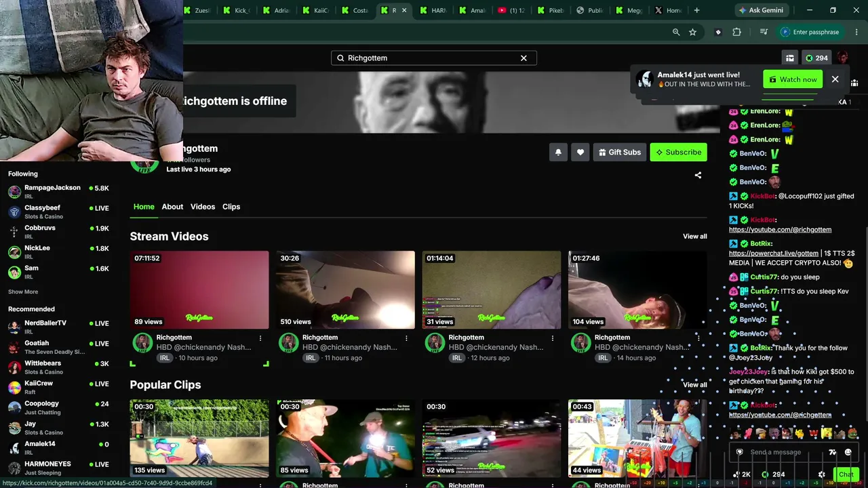Open chat settings gear icon

[x=822, y=474]
